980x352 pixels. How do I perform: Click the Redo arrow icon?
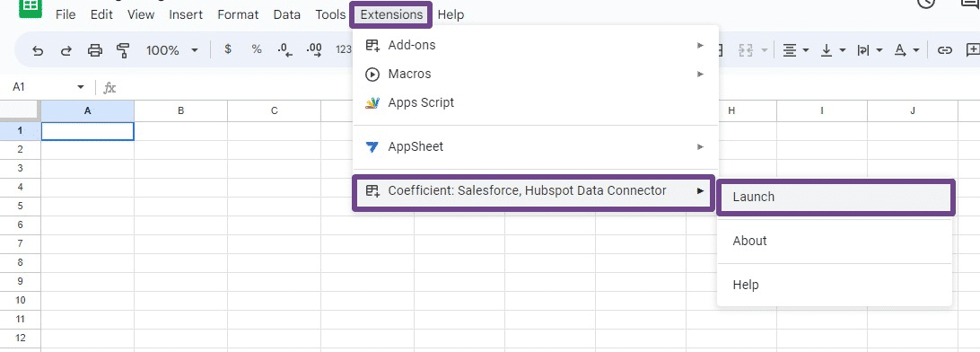[66, 50]
